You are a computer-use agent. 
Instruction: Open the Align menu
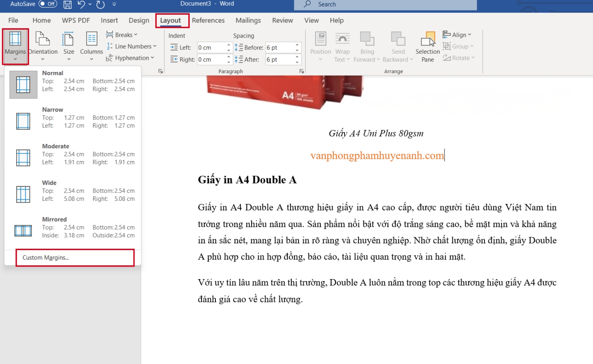tap(457, 35)
